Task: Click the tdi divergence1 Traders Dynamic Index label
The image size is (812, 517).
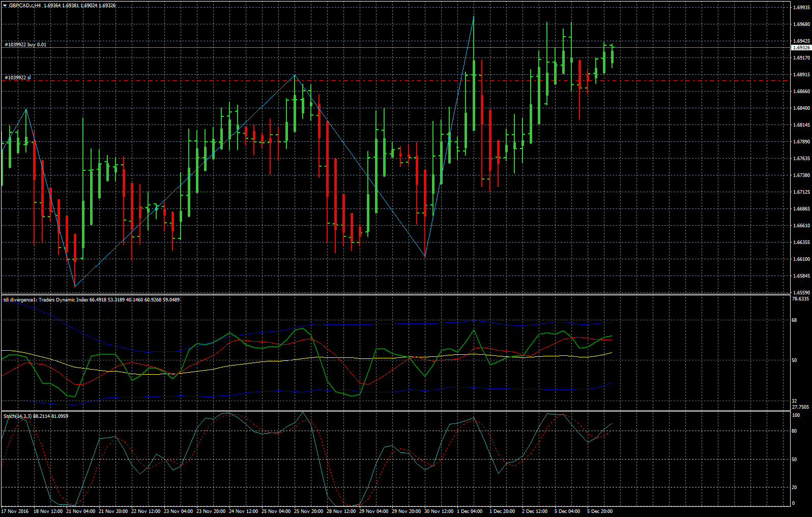Action: pyautogui.click(x=92, y=300)
